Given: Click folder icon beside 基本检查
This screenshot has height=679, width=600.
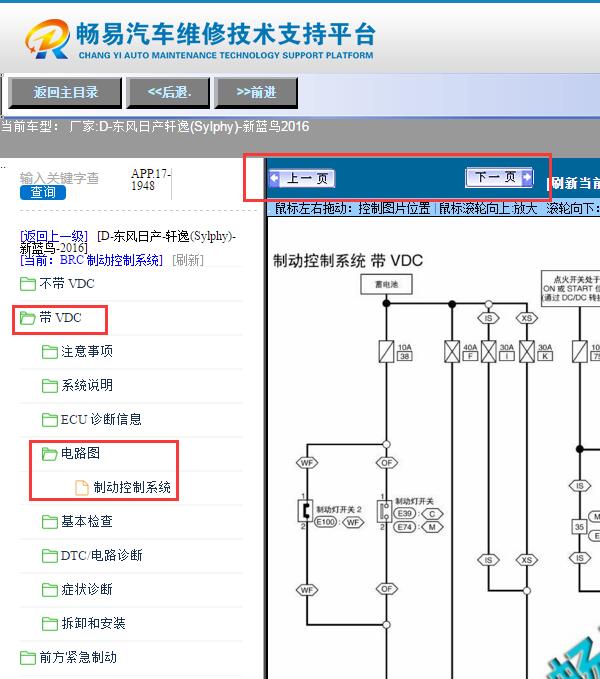Looking at the screenshot, I should click(x=49, y=522).
